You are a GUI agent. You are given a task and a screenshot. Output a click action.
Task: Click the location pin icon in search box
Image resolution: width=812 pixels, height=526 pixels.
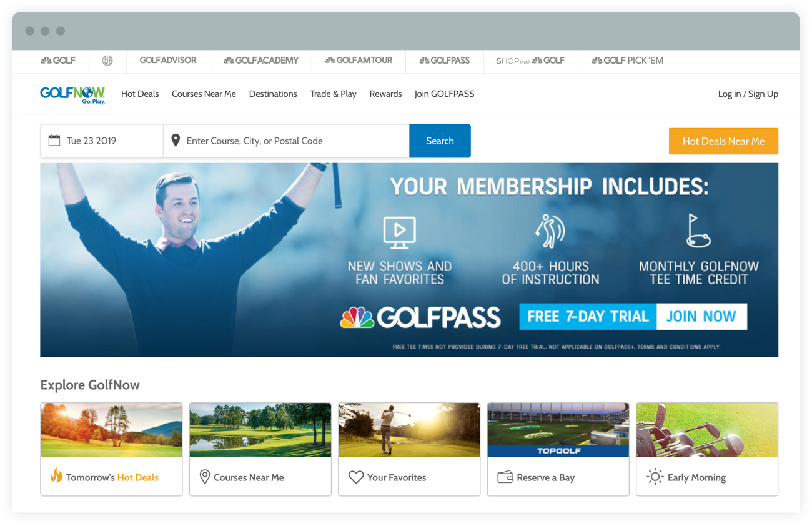(176, 141)
